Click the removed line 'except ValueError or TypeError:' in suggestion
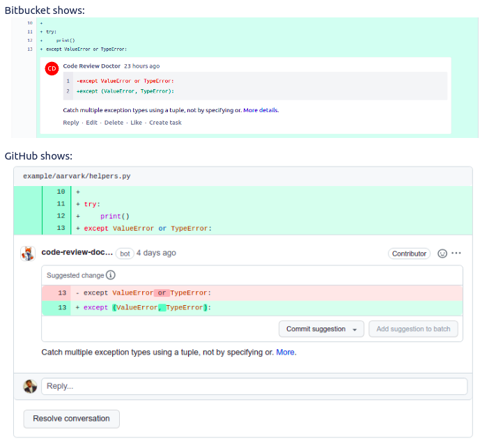The image size is (480, 448). pos(252,293)
